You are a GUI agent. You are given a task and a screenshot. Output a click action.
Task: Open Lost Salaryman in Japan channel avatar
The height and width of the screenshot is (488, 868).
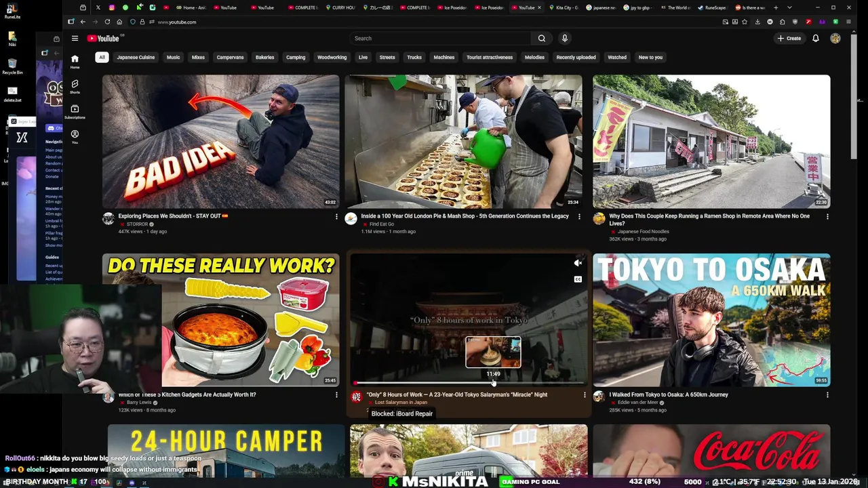(356, 397)
